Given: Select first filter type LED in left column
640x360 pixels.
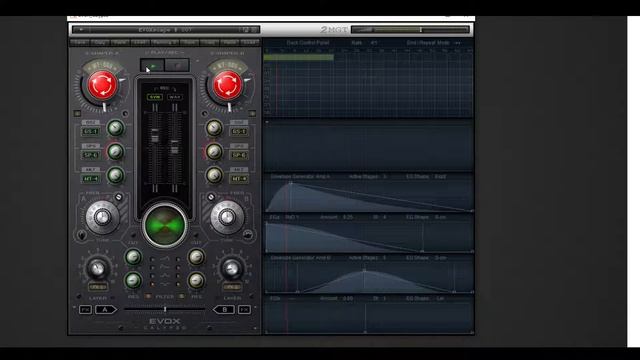Looking at the screenshot, I should (x=152, y=259).
